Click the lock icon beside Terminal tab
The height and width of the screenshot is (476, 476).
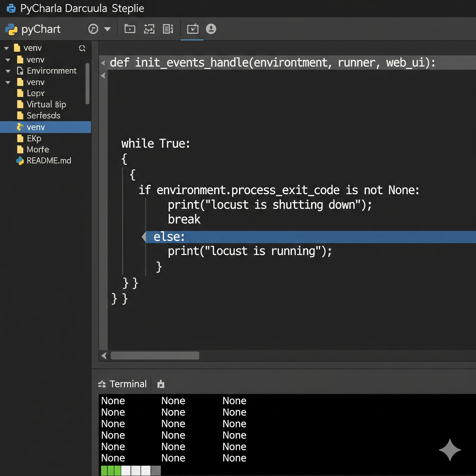161,384
